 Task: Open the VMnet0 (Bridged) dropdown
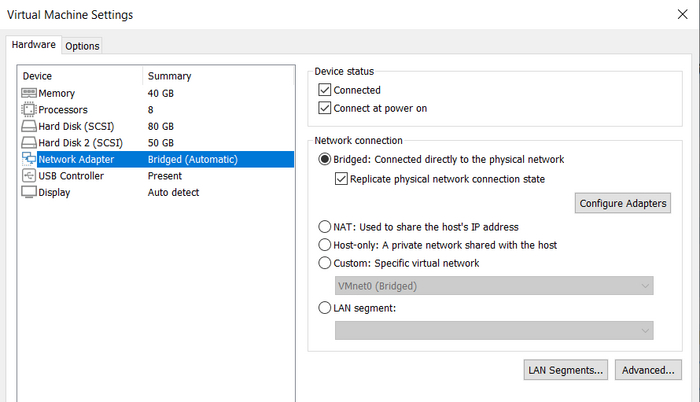(494, 286)
